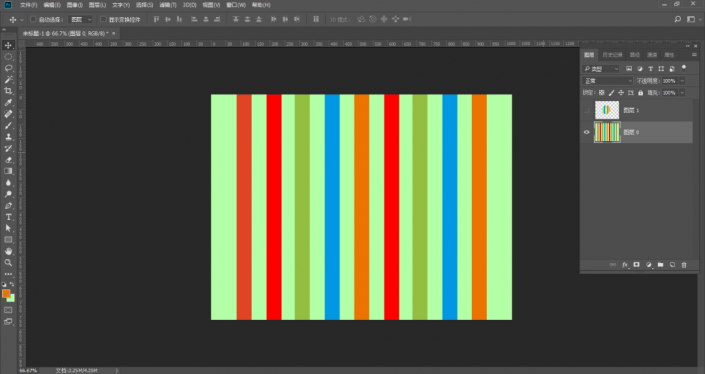This screenshot has width=705, height=374.
Task: Open the blend mode dropdown
Action: pyautogui.click(x=607, y=81)
